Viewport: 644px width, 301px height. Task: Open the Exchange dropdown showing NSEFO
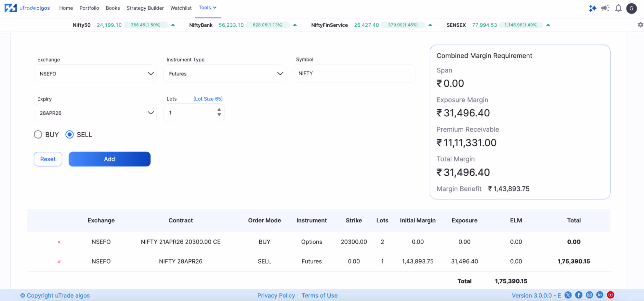[x=95, y=73]
